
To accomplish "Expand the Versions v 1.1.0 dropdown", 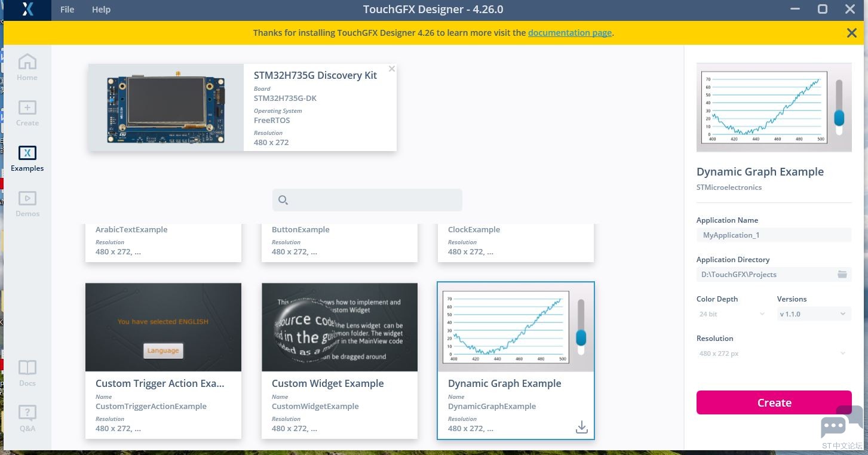I will (x=813, y=314).
